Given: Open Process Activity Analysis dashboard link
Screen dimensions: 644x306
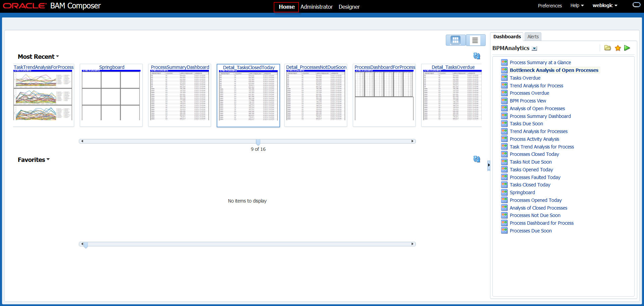Looking at the screenshot, I should tap(534, 139).
